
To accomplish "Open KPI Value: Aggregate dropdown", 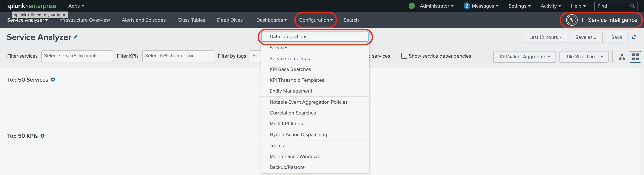I will point(524,57).
